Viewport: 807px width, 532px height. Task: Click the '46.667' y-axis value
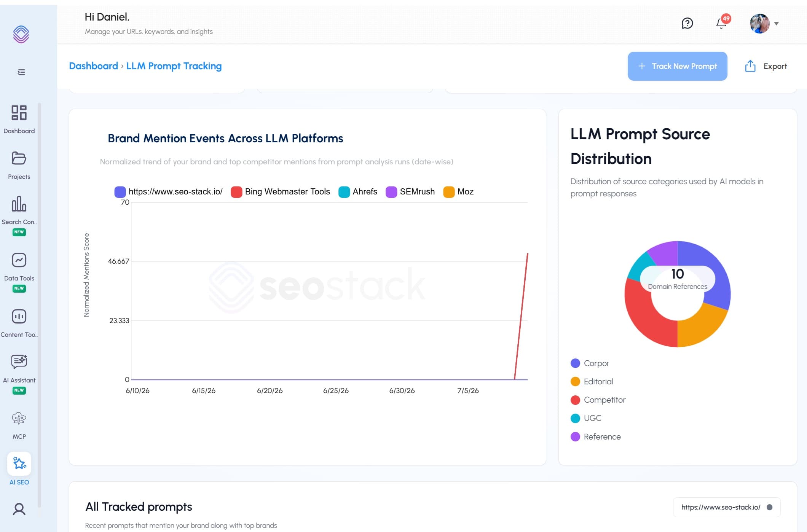(118, 261)
